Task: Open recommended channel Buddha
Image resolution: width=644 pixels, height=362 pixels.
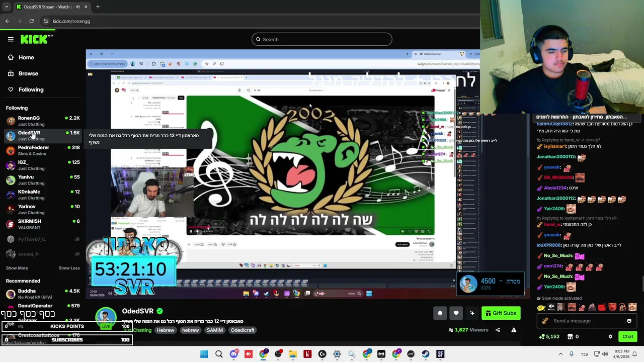Action: point(43,294)
